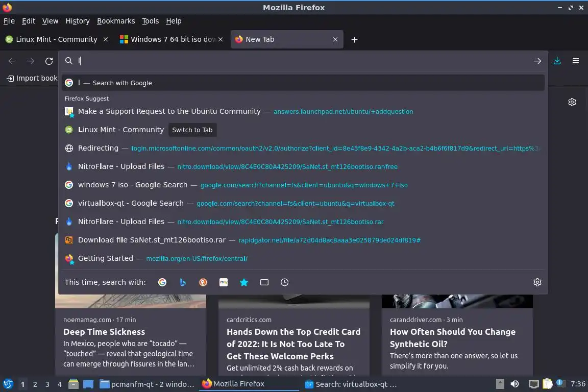This screenshot has width=588, height=392.
Task: Switch to Linux Mint - Community tab
Action: pos(57,39)
